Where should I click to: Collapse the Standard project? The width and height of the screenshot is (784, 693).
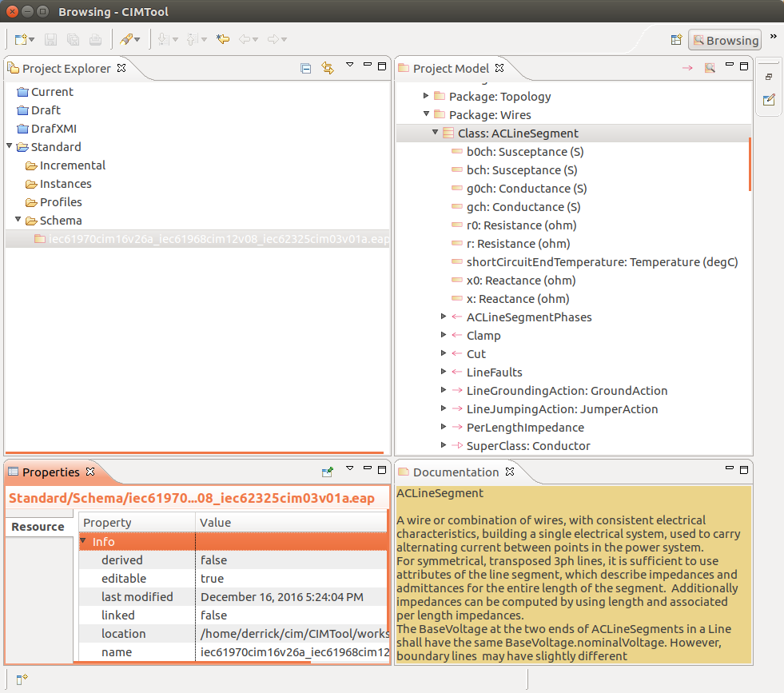click(x=9, y=146)
